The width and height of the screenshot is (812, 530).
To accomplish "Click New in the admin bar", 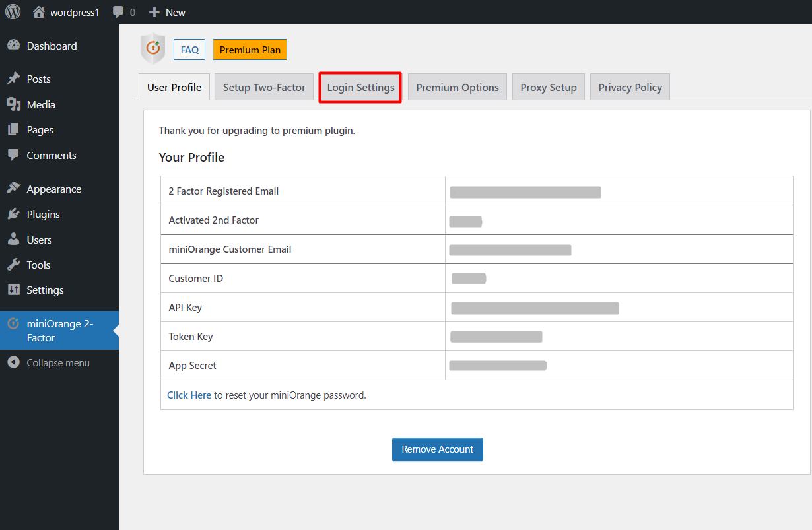I will pyautogui.click(x=176, y=12).
